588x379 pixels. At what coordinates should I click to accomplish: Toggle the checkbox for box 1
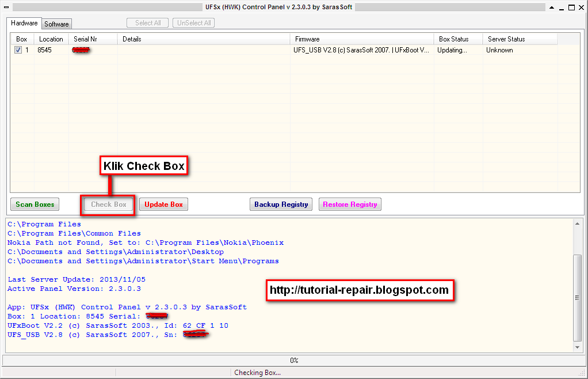pos(18,50)
